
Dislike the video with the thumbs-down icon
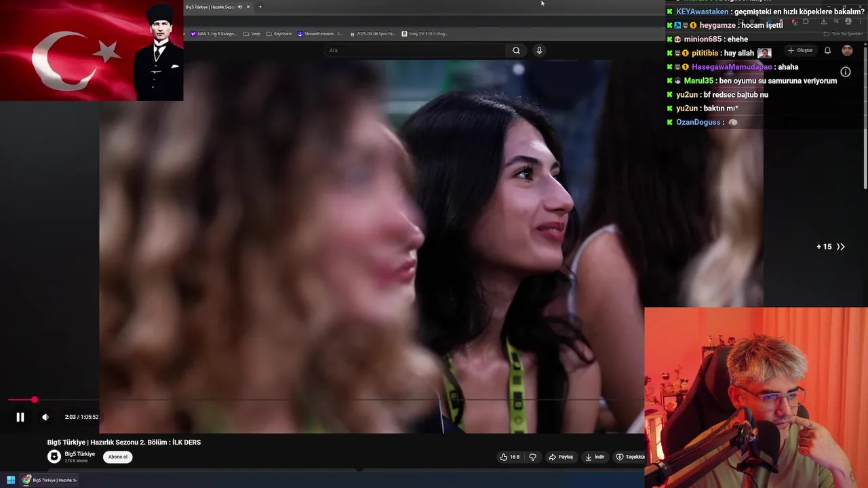coord(532,457)
